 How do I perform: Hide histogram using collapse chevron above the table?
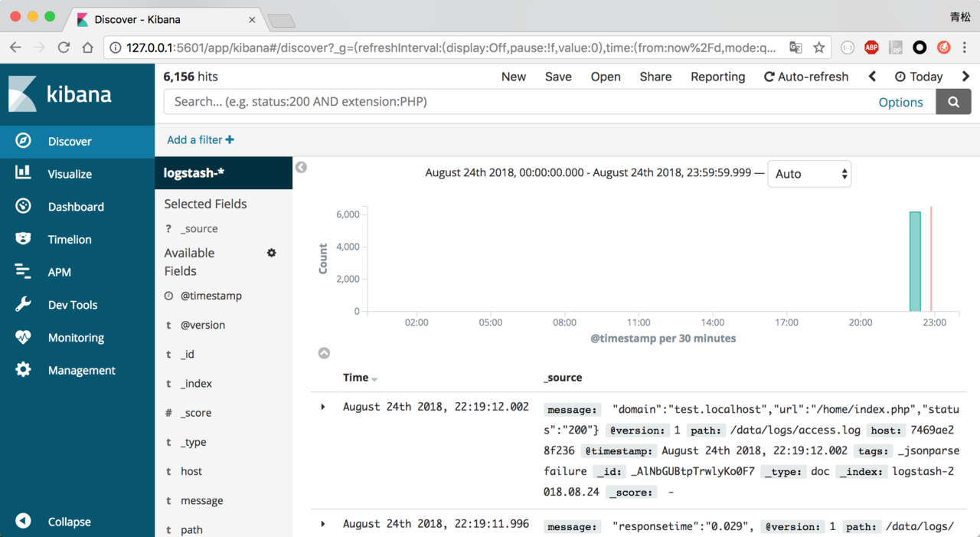(x=324, y=353)
